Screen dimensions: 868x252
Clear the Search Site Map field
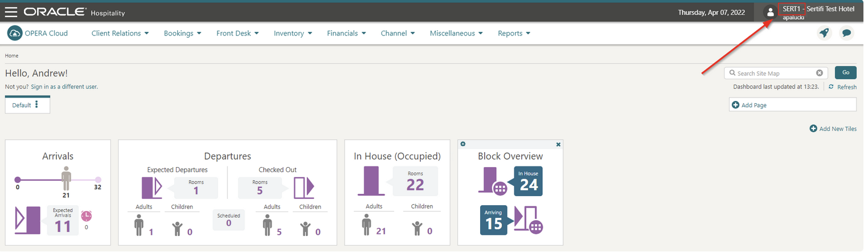819,73
